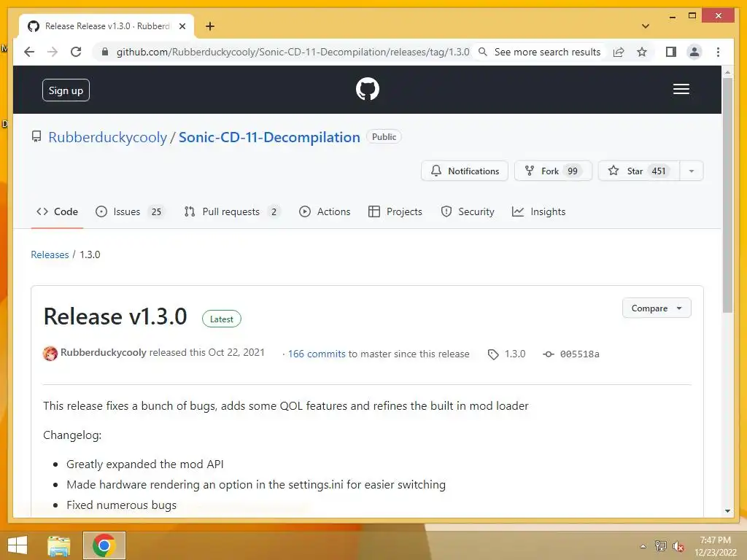Click the URL address bar field
The width and height of the screenshot is (747, 560).
point(293,52)
